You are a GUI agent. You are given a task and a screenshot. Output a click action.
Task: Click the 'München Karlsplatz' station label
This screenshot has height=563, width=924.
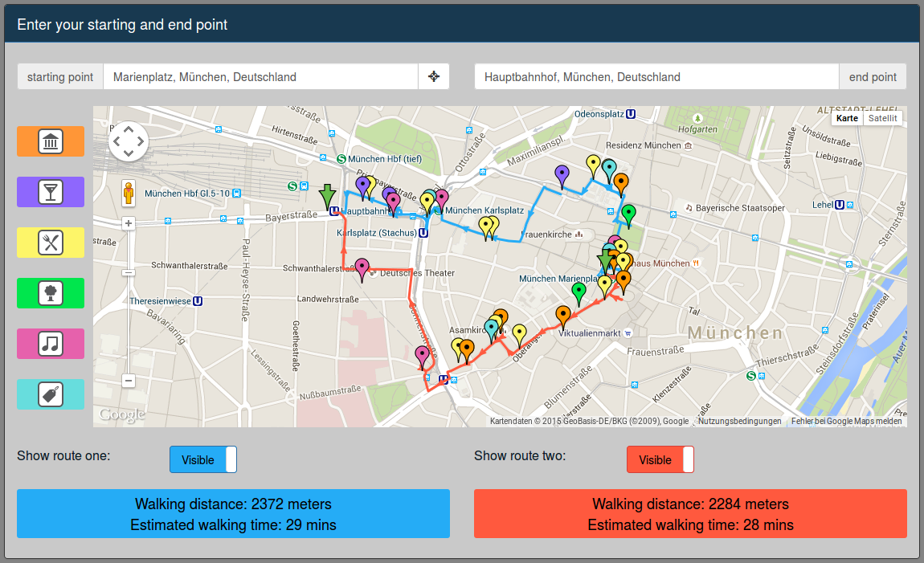point(484,210)
